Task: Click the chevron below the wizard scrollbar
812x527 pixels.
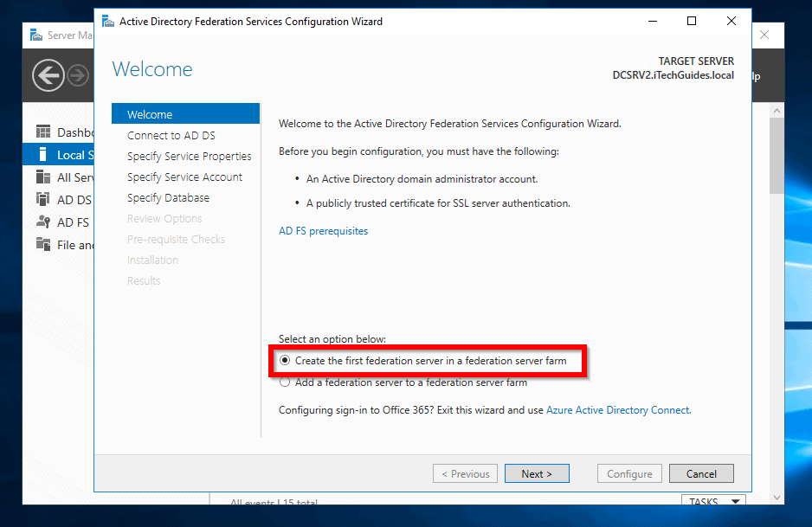Action: [x=777, y=498]
